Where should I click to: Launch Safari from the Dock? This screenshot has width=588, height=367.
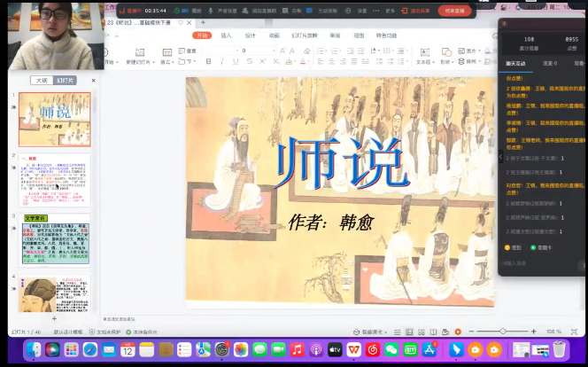point(90,350)
